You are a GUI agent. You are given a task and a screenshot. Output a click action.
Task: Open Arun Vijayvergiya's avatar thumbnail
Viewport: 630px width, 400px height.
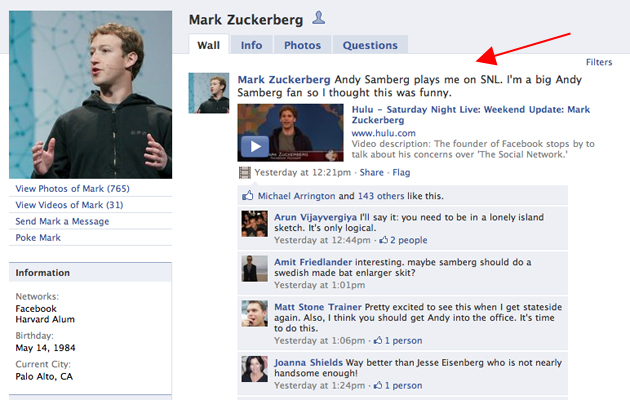254,224
